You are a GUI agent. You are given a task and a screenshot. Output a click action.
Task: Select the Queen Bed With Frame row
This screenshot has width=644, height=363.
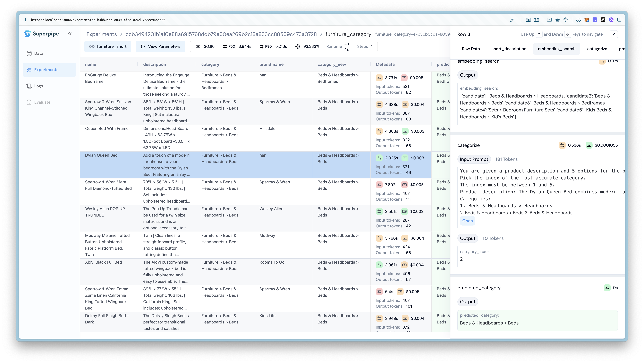107,128
